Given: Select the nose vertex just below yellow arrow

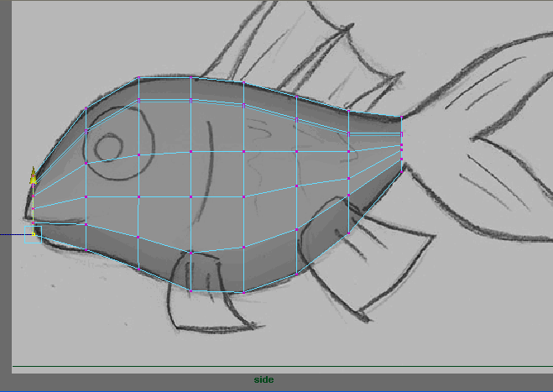Looking at the screenshot, I should [34, 196].
